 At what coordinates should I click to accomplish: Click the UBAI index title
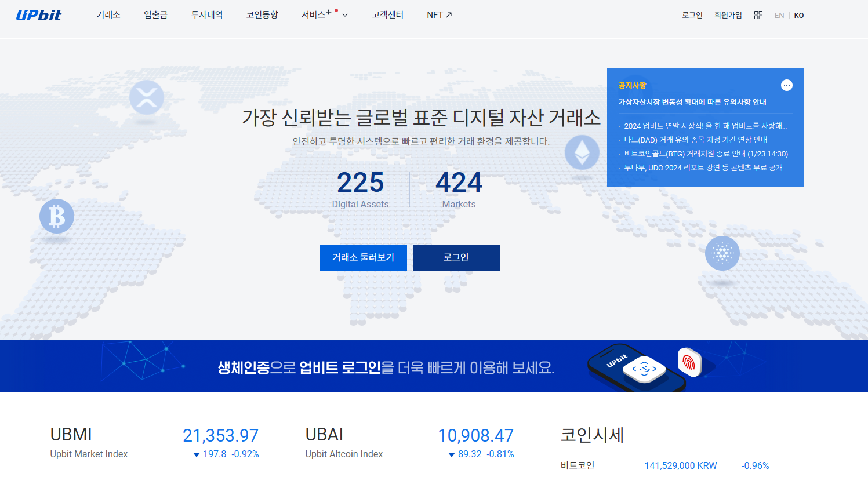(x=324, y=435)
